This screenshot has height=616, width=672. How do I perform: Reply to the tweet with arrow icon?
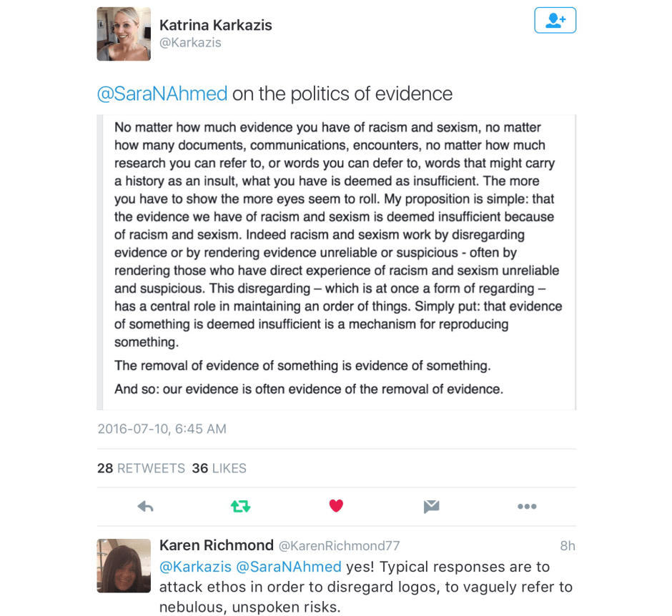tap(146, 507)
